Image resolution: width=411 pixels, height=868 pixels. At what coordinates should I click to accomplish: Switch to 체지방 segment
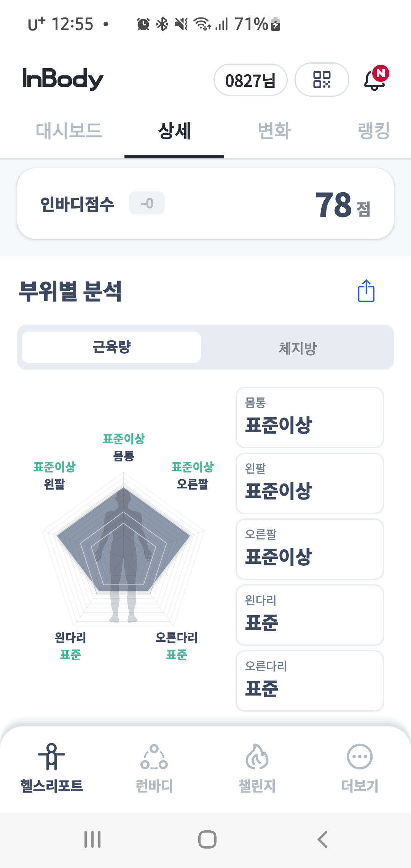tap(298, 347)
